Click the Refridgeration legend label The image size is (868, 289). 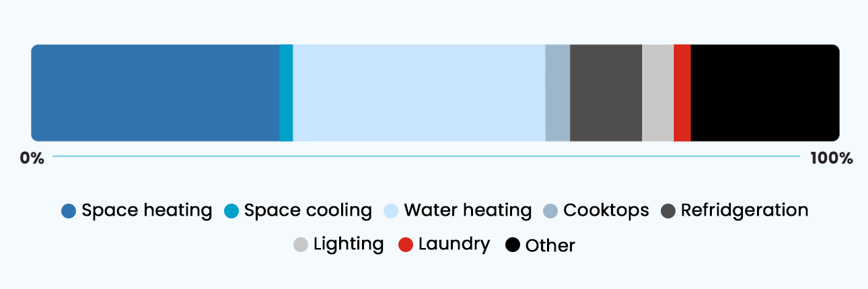point(744,210)
